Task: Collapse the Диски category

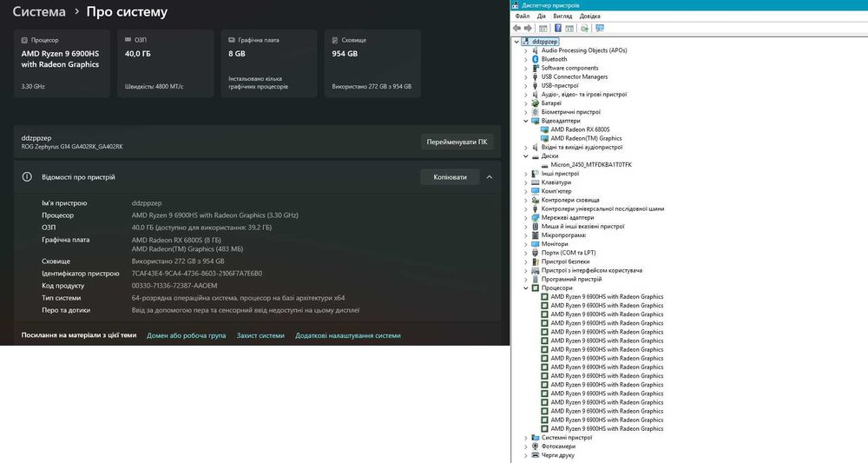Action: 526,156
